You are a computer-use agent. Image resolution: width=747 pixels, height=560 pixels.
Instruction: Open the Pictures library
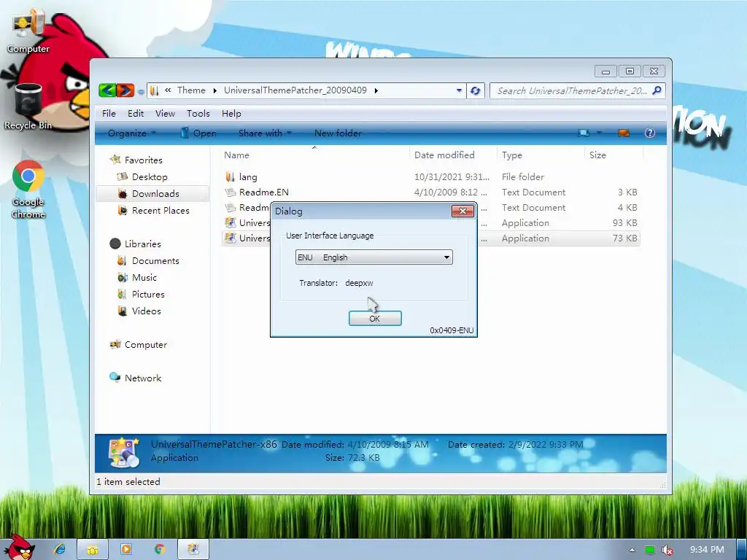coord(147,295)
